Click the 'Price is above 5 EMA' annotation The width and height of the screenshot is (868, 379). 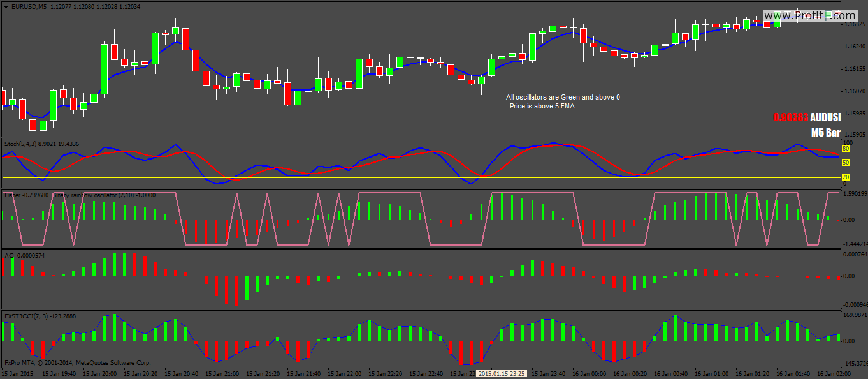point(542,106)
